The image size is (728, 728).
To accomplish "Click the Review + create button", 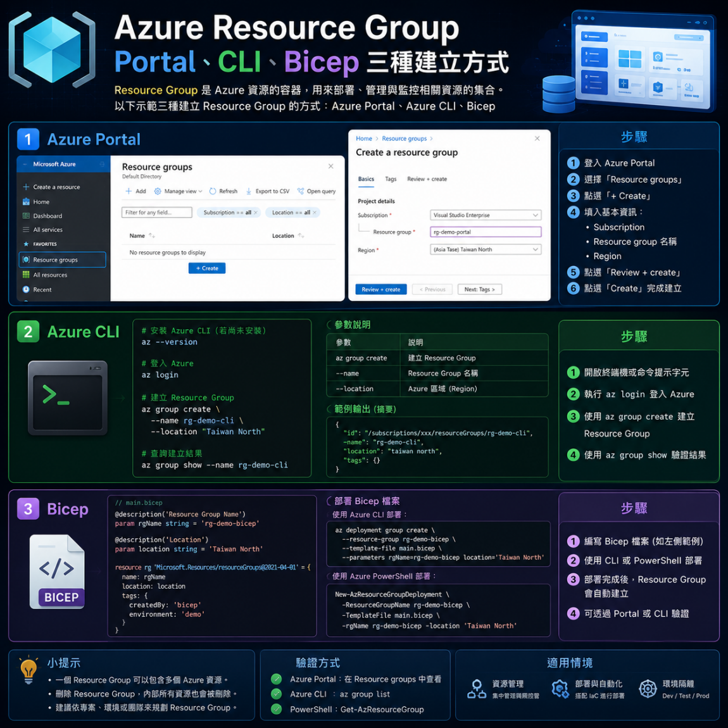I will (x=381, y=290).
